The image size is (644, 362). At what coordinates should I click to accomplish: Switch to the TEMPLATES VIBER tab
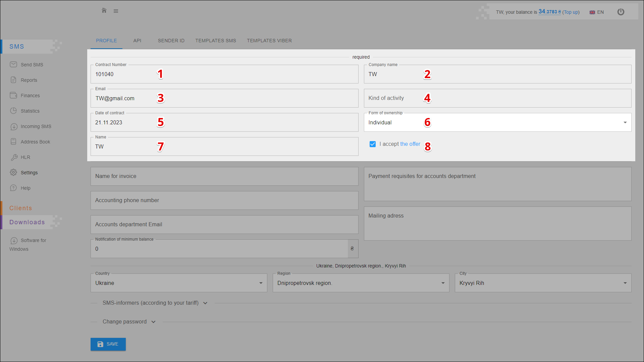269,41
